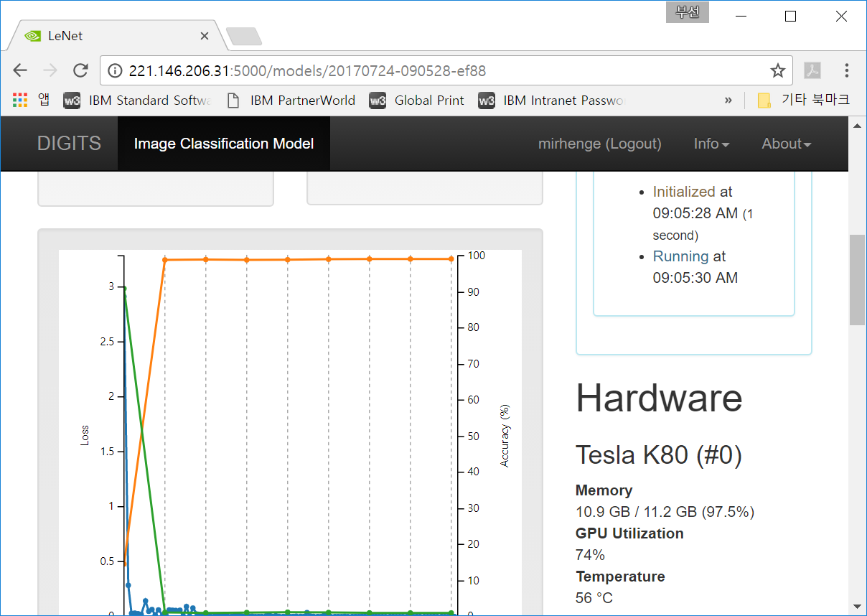Open Chrome's three-dot menu
Screen dimensions: 867x616
pyautogui.click(x=847, y=70)
